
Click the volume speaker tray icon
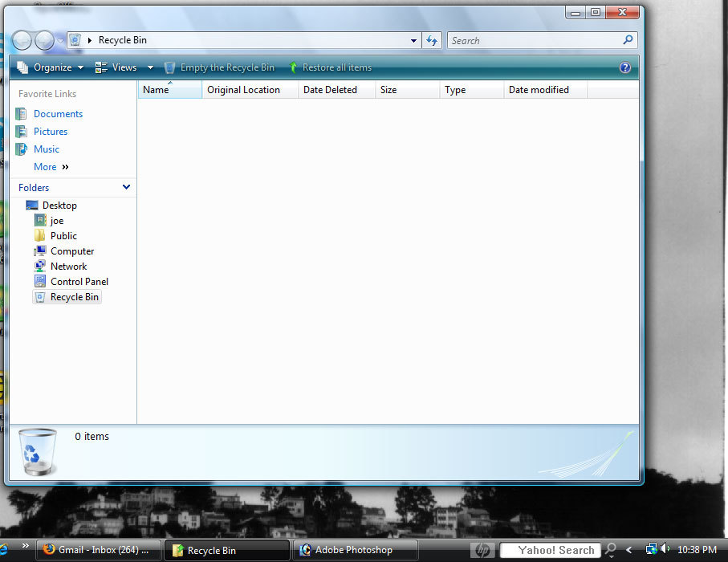[x=665, y=549]
